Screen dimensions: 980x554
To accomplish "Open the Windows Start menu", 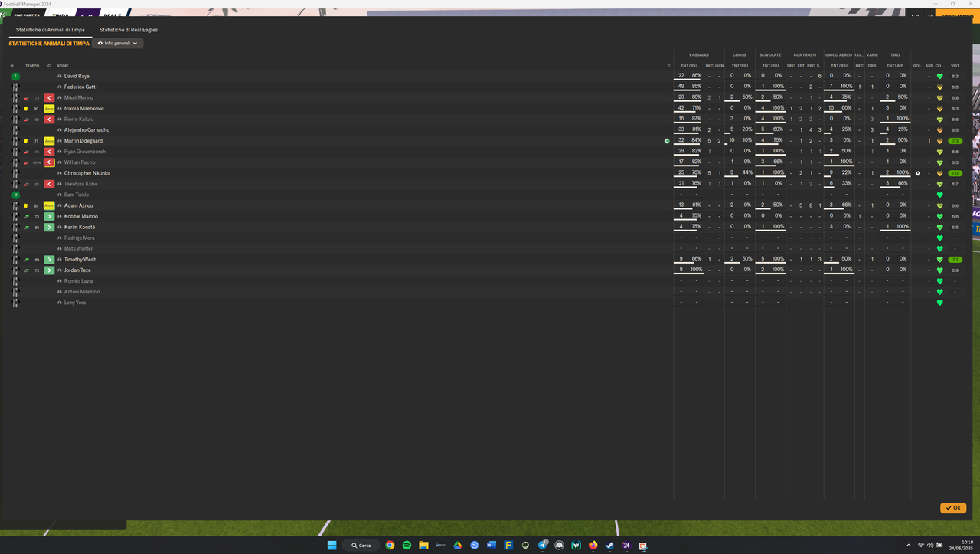I will pos(332,546).
